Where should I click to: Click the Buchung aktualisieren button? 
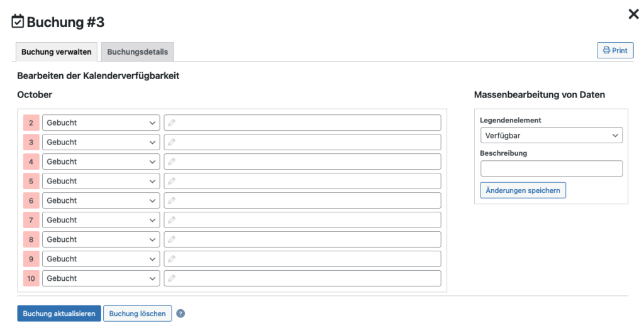pos(59,314)
